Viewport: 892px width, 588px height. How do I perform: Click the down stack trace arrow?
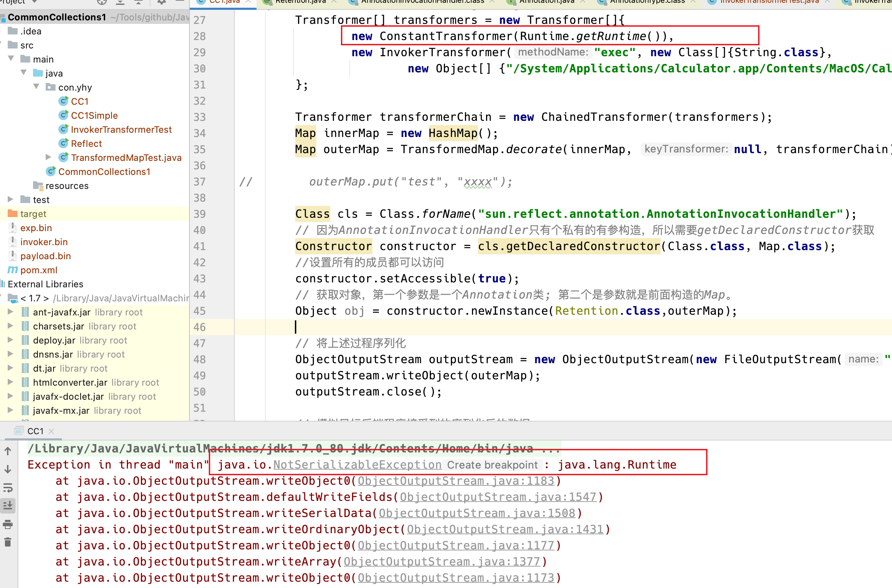click(8, 469)
